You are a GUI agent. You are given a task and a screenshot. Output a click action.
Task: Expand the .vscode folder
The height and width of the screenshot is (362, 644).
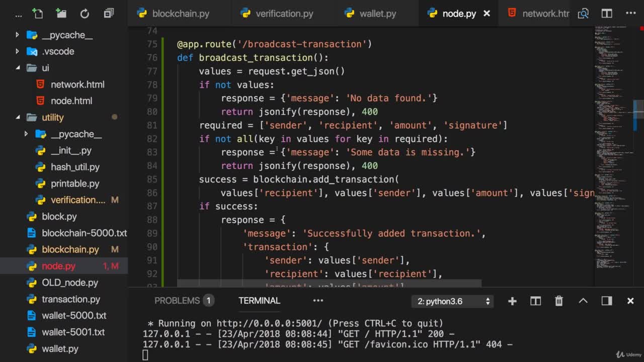point(18,51)
